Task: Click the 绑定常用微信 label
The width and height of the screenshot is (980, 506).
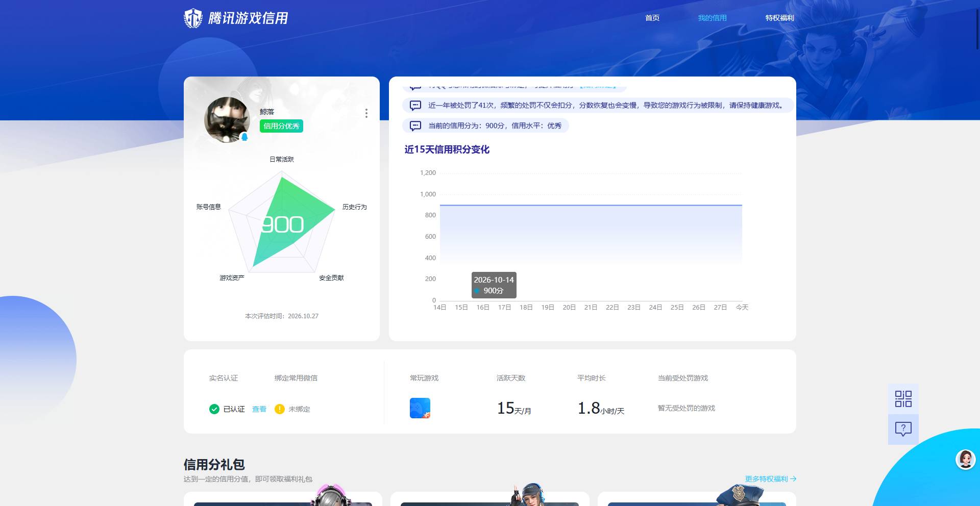Action: tap(296, 378)
